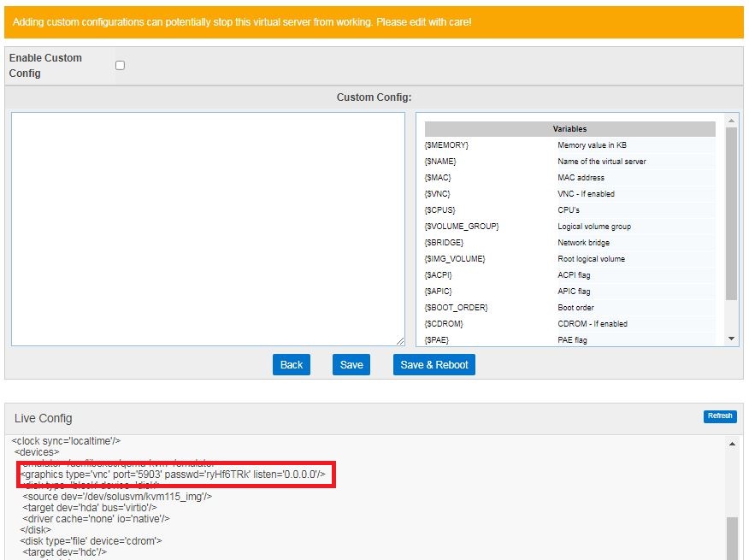The height and width of the screenshot is (560, 749).
Task: Click the Live Config panel title
Action: coord(44,418)
